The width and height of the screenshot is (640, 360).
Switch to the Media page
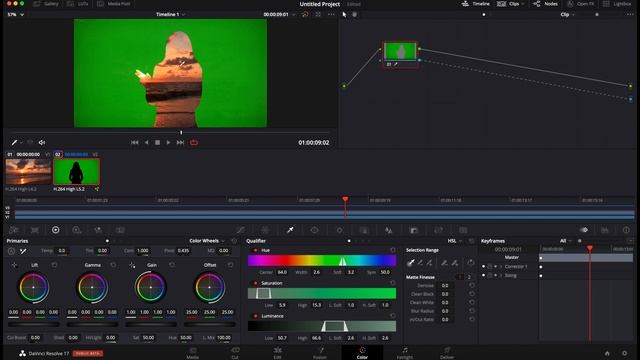pos(193,353)
